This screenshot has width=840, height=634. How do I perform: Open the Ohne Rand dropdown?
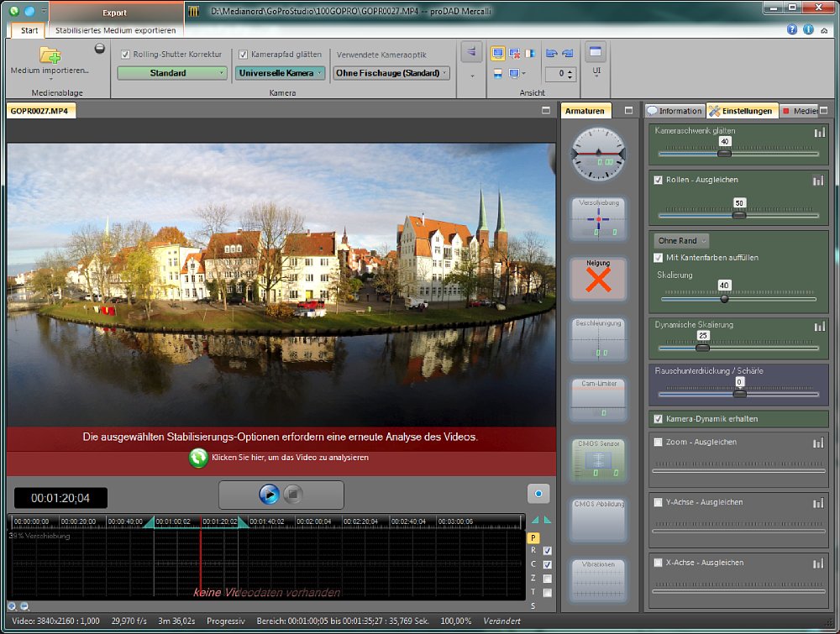[681, 241]
